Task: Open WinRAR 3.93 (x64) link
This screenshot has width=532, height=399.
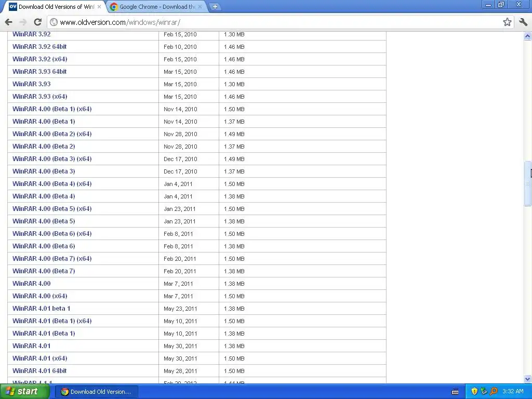Action: coord(39,96)
